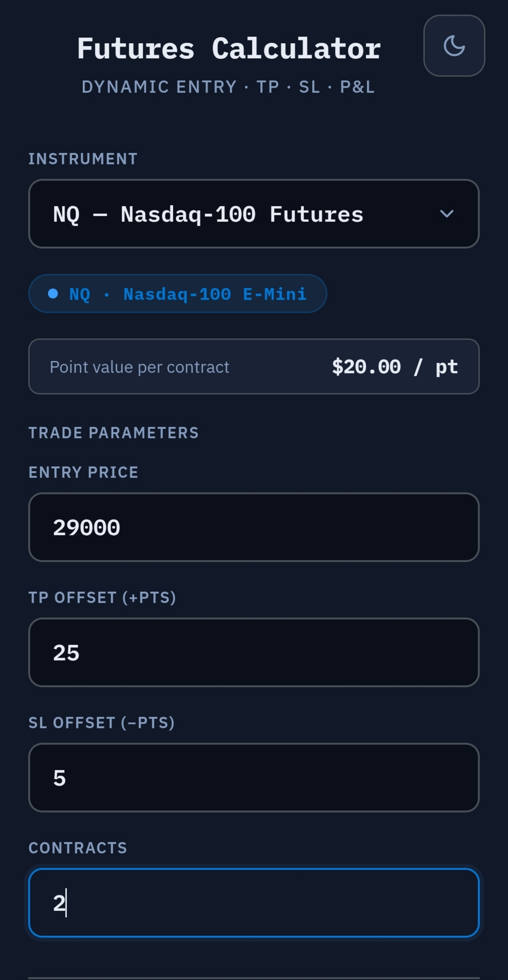Click the divider line below Contracts field
The width and height of the screenshot is (508, 980).
254,977
